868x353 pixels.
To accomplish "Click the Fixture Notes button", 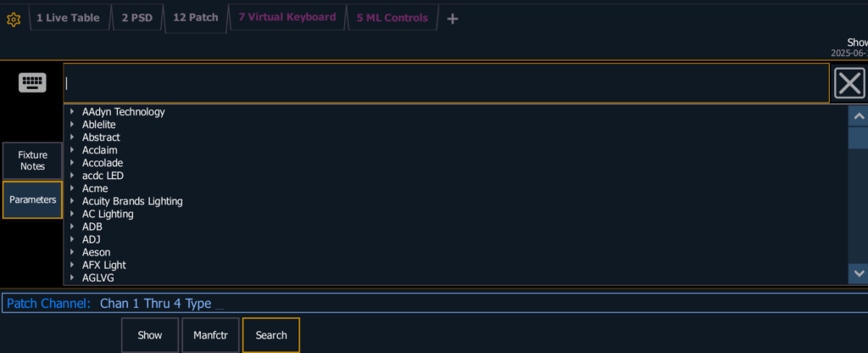I will (33, 160).
